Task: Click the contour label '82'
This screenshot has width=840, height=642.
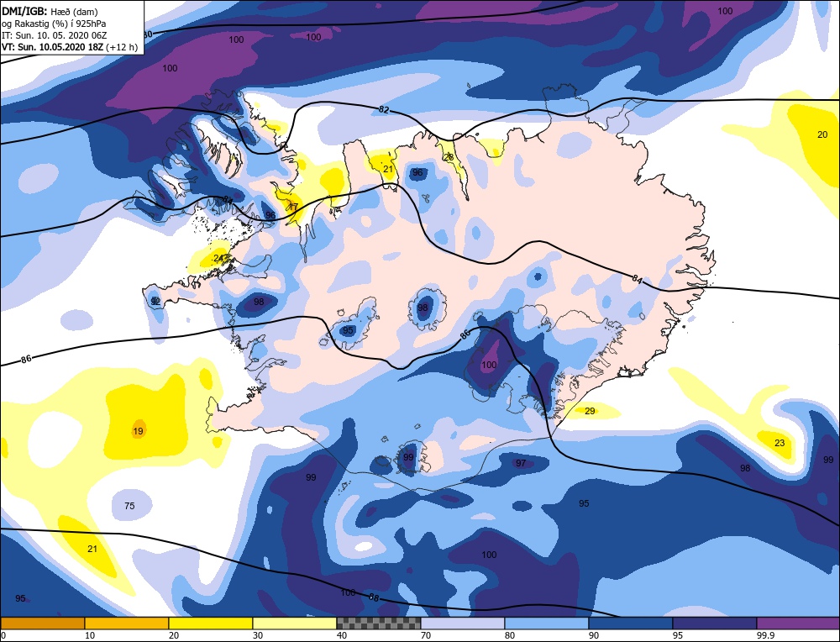Action: pos(384,110)
